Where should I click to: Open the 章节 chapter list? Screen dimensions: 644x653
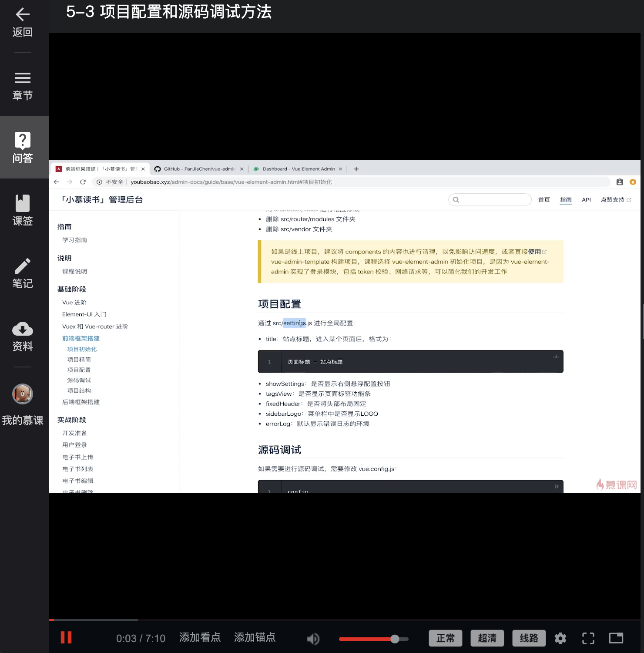23,86
